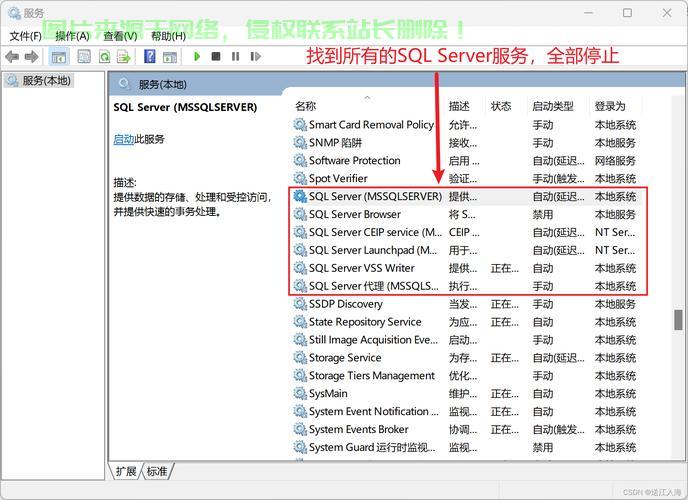Toggle the action pane toolbar icon

(x=170, y=57)
